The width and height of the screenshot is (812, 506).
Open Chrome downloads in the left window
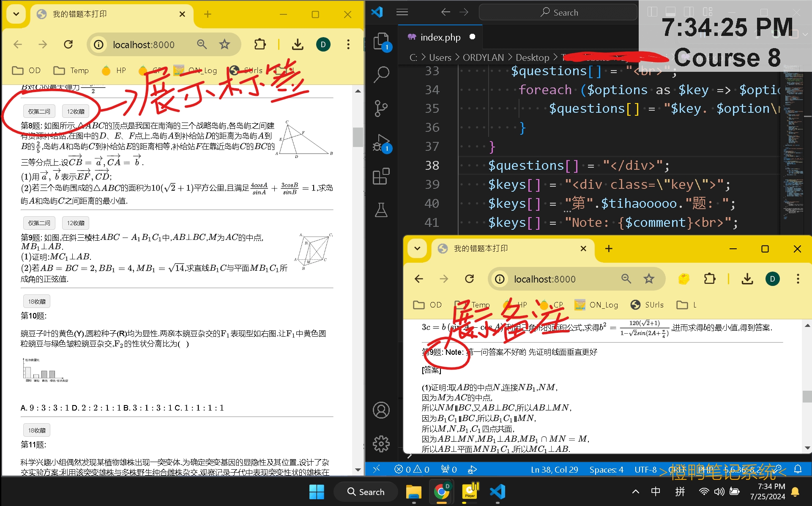[x=298, y=44]
